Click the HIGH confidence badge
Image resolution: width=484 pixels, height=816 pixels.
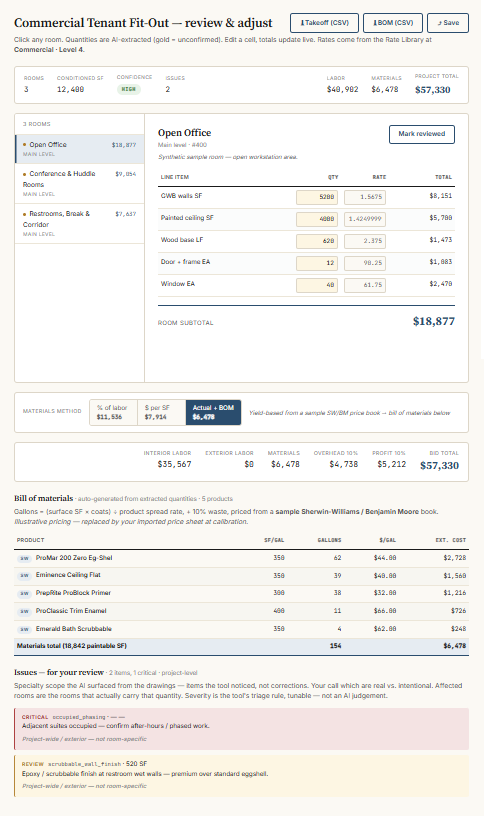tap(129, 89)
